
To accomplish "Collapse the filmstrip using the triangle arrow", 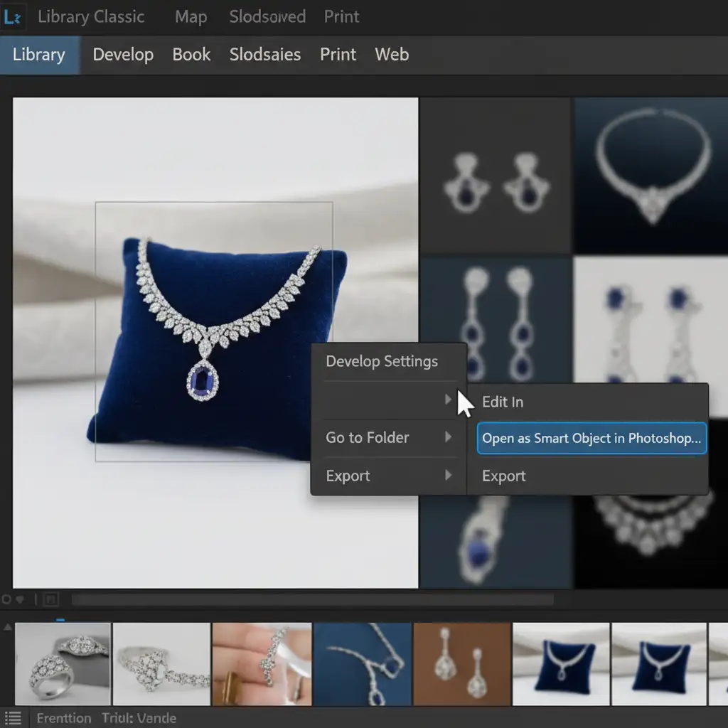I will click(x=8, y=628).
